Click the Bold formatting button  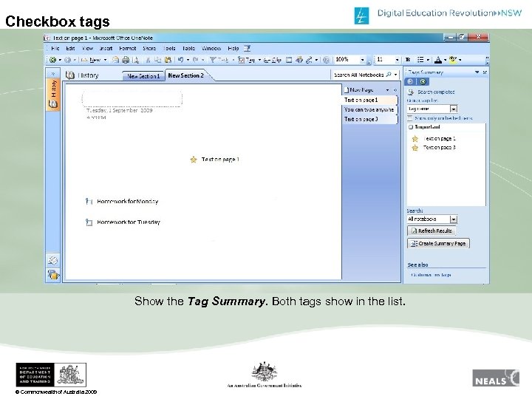coord(408,60)
